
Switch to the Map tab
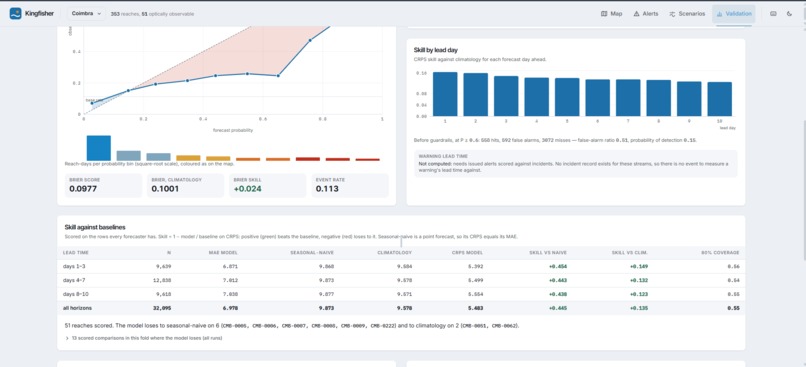click(611, 14)
